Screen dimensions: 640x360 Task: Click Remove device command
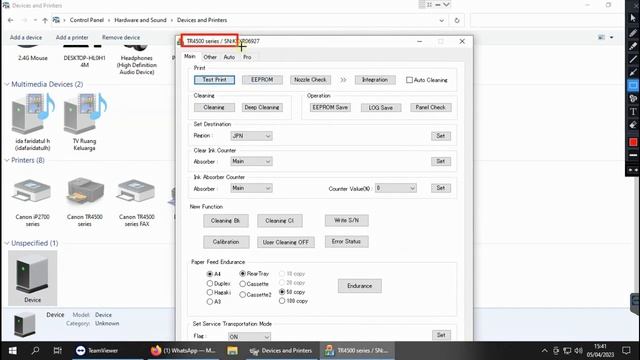121,37
